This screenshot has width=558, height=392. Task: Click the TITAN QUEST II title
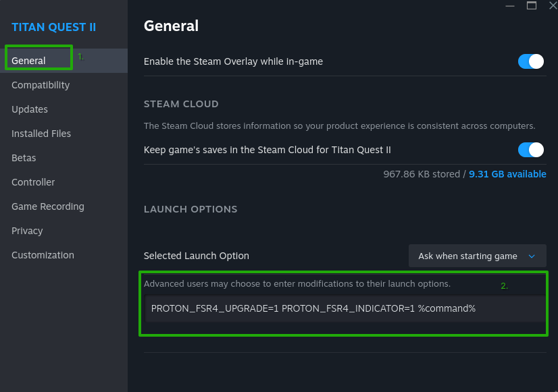(54, 27)
